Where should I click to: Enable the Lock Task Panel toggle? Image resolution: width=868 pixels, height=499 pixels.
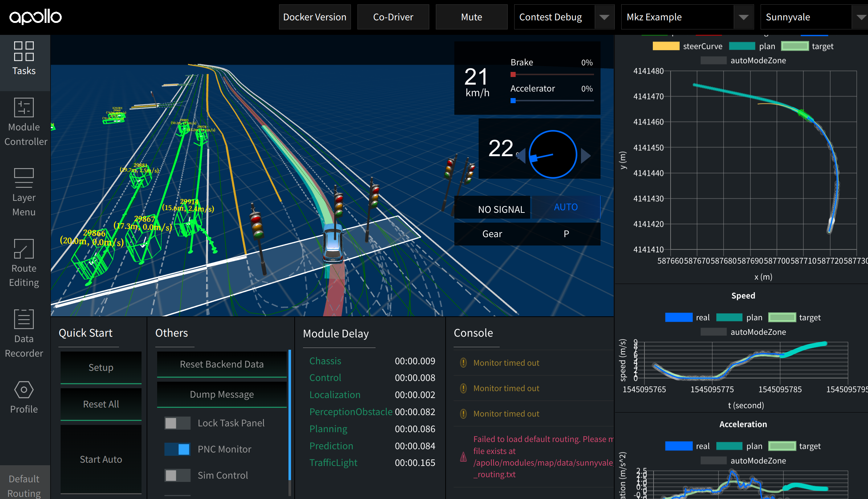point(177,423)
